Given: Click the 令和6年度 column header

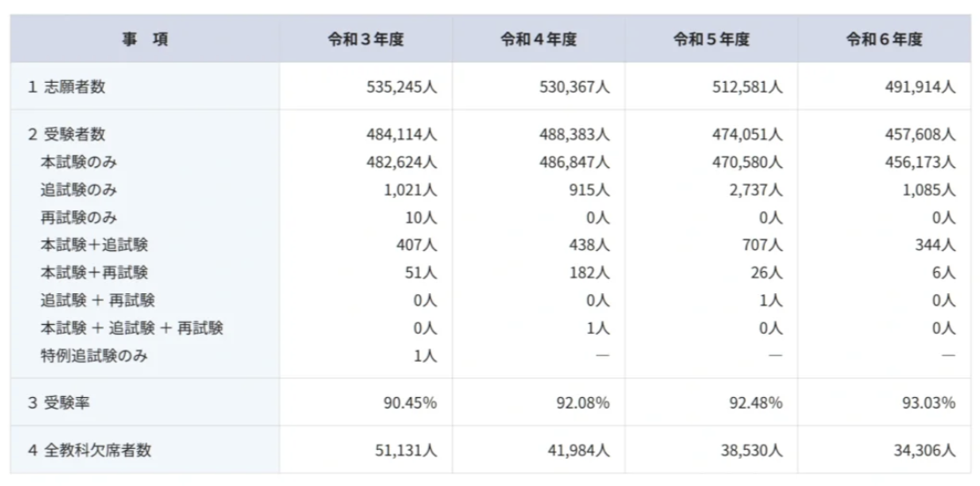Looking at the screenshot, I should (x=884, y=39).
